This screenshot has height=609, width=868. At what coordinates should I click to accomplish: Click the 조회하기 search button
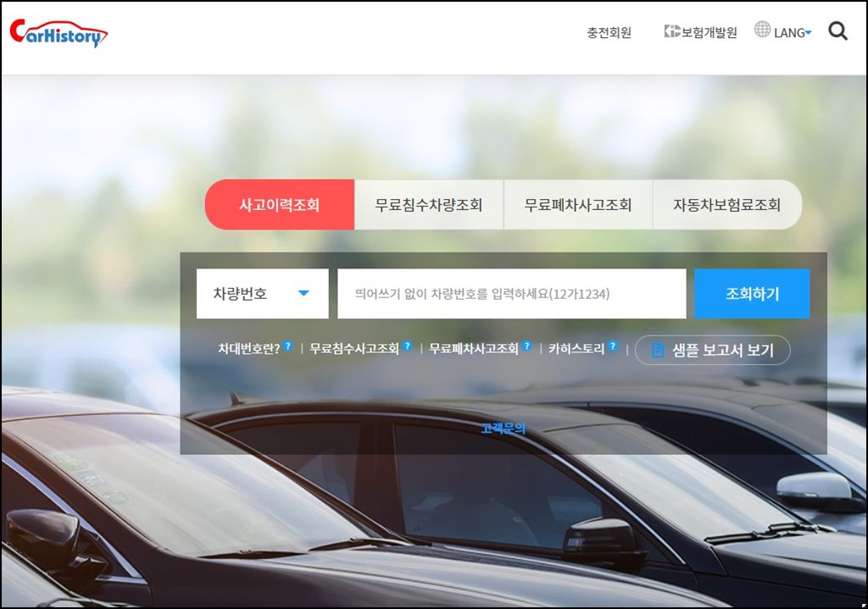coord(752,293)
